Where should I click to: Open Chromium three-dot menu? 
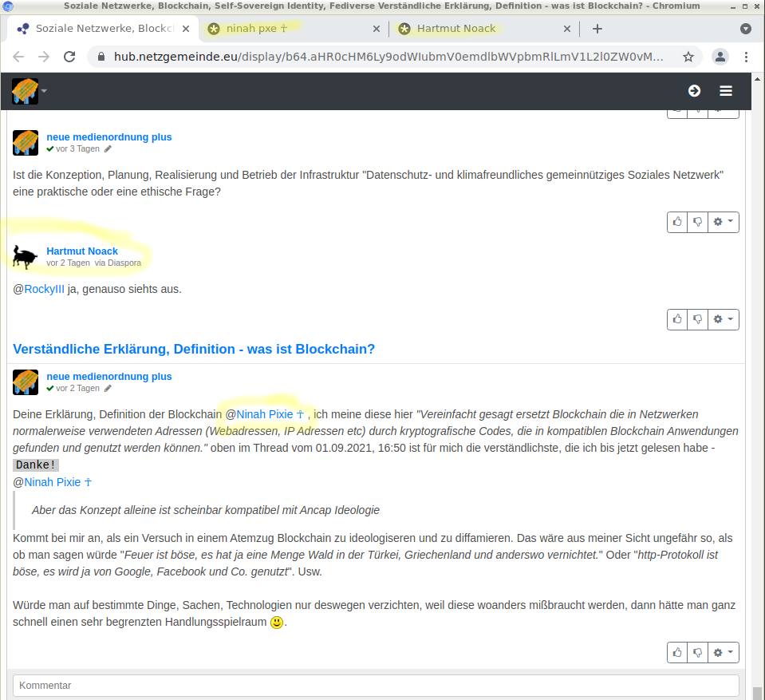(x=746, y=57)
